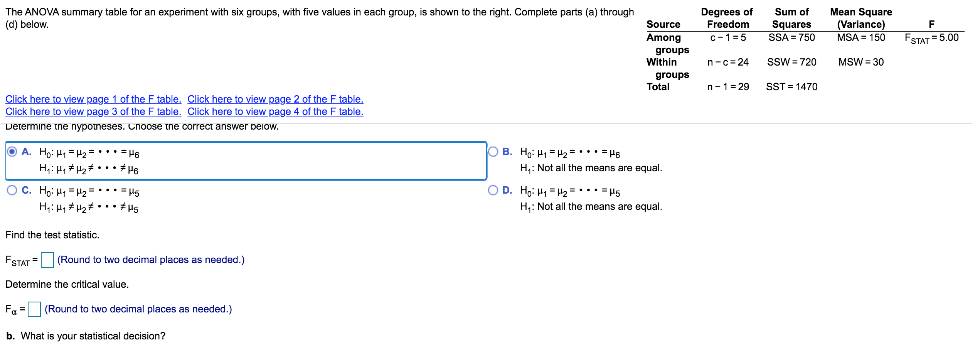Click the 'Find the test statistic' prompt
The width and height of the screenshot is (980, 351).
pos(53,235)
